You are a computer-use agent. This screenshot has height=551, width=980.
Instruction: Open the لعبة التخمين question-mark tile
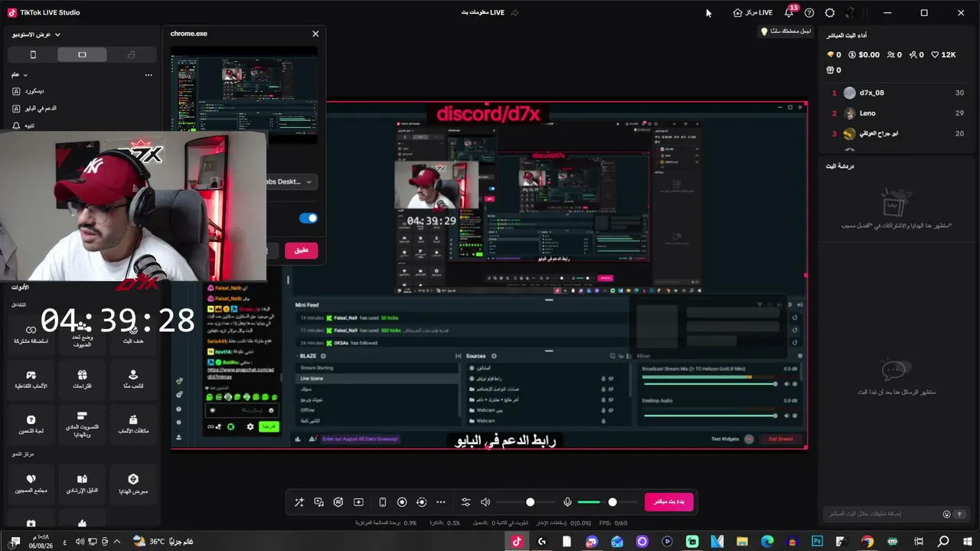pyautogui.click(x=31, y=425)
